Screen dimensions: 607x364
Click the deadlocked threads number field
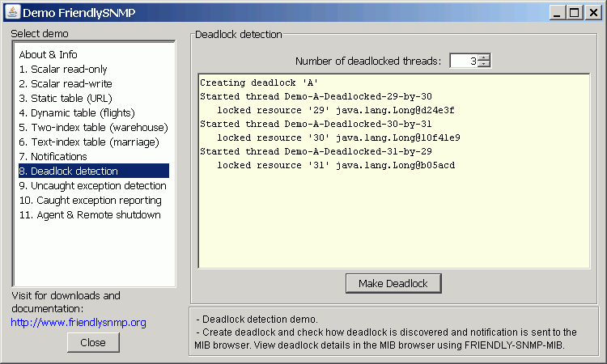point(464,61)
